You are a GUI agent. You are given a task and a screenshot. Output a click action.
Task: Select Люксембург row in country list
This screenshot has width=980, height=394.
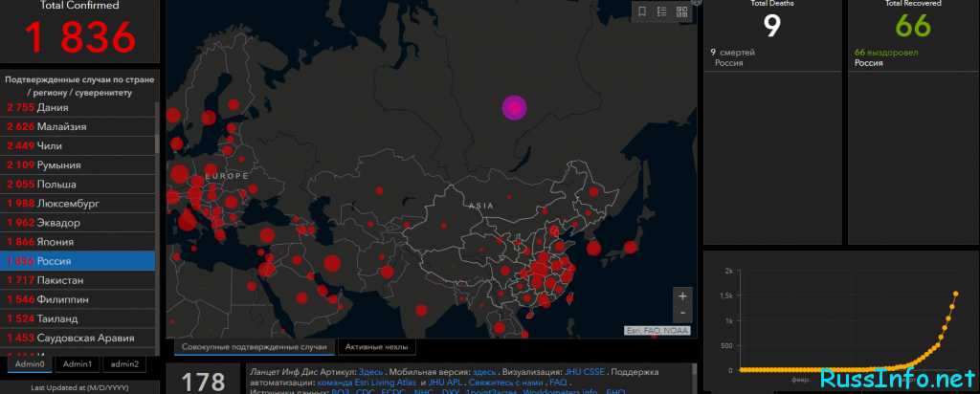78,204
